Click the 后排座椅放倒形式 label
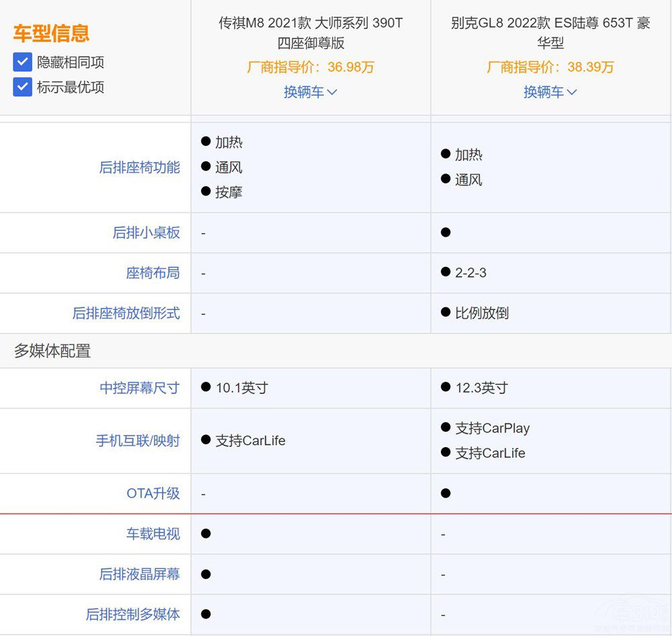This screenshot has width=672, height=636. (x=126, y=313)
